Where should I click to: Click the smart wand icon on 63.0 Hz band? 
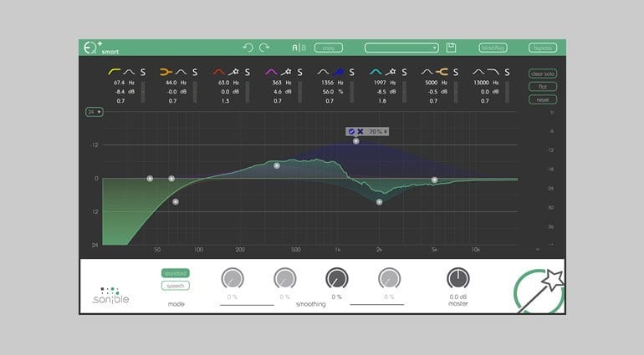[x=233, y=72]
